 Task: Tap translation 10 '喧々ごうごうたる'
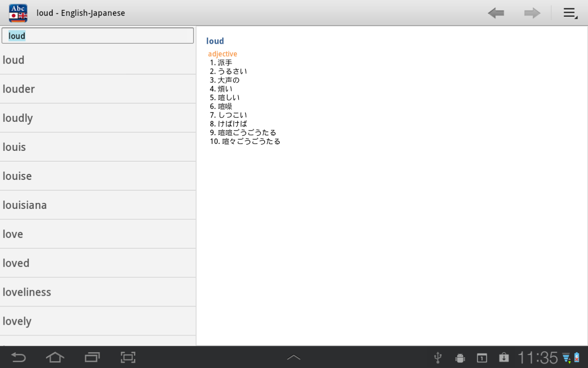[x=251, y=141]
